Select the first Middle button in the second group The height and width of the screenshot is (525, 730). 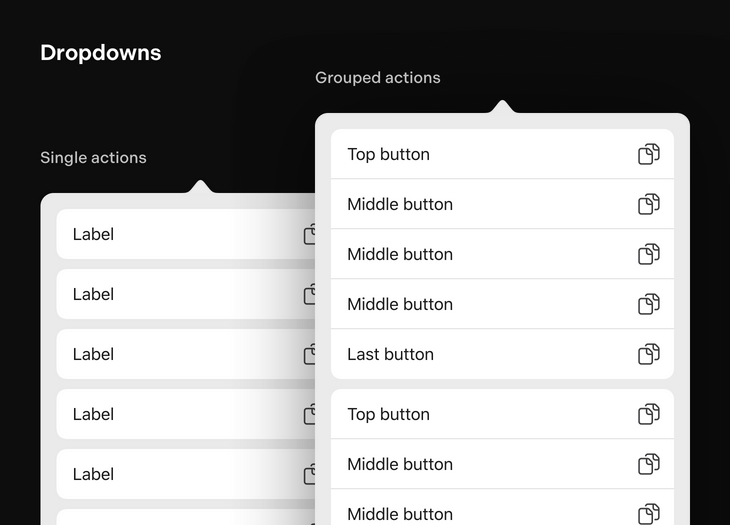[400, 464]
